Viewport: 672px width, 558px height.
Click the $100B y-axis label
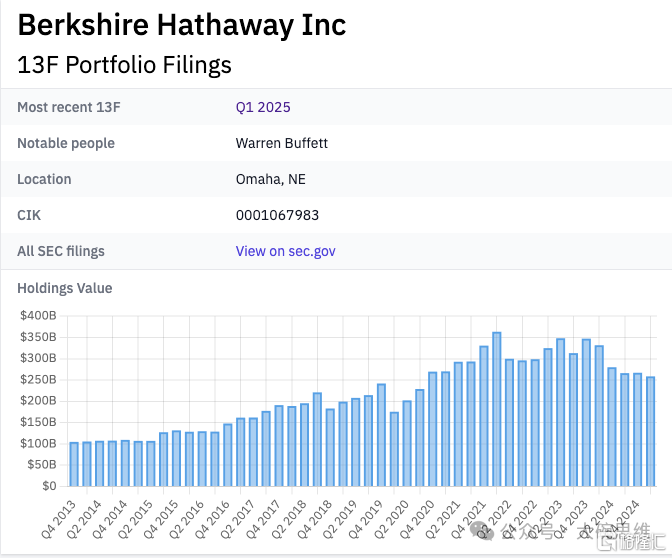38,444
